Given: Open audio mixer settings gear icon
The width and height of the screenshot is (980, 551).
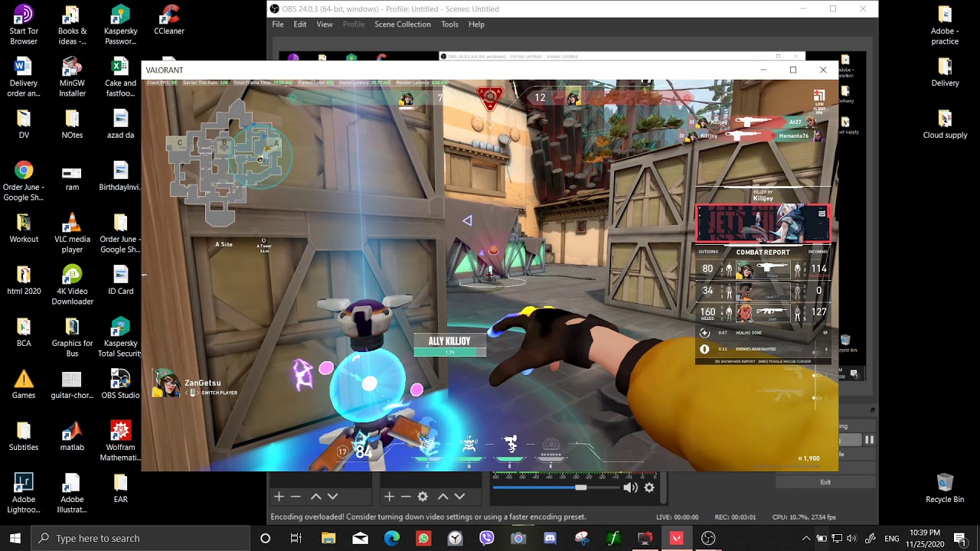Looking at the screenshot, I should (649, 487).
